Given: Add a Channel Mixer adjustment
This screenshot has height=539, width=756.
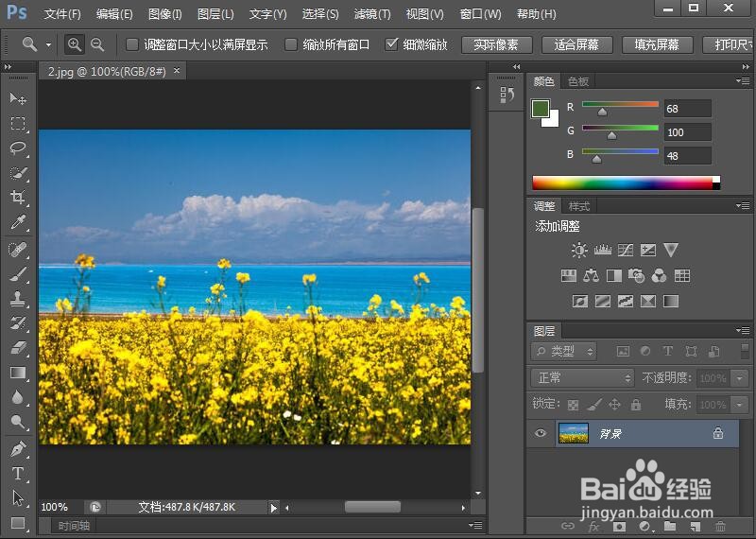Looking at the screenshot, I should [659, 275].
